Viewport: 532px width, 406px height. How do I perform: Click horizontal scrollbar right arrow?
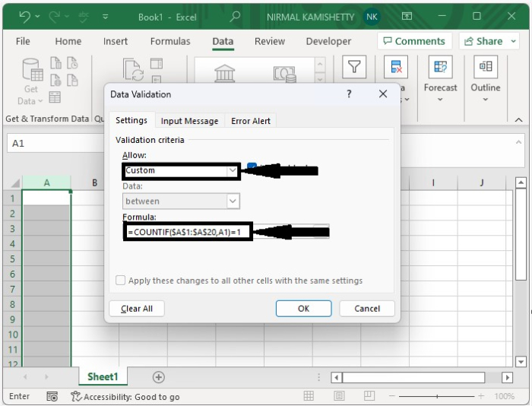click(x=507, y=377)
